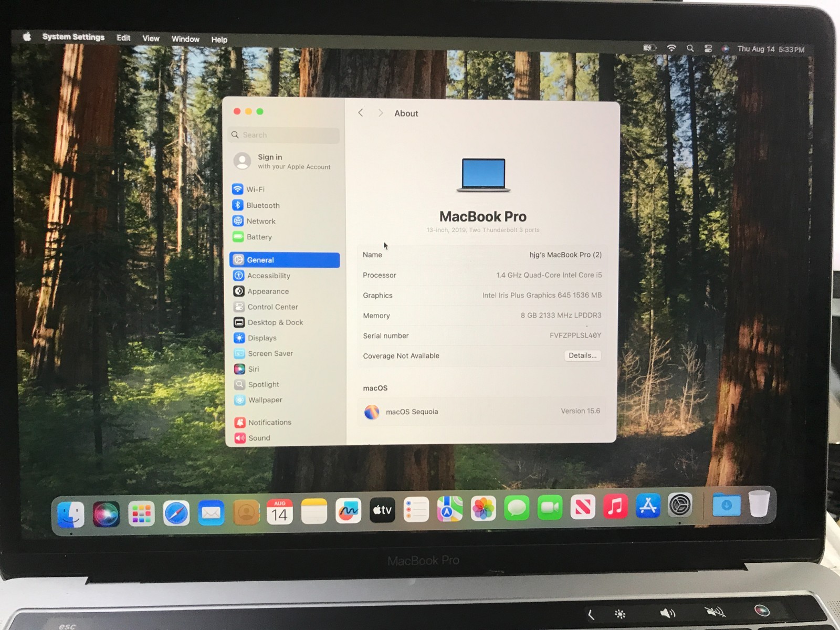
Task: Open the Window menu
Action: click(x=185, y=39)
